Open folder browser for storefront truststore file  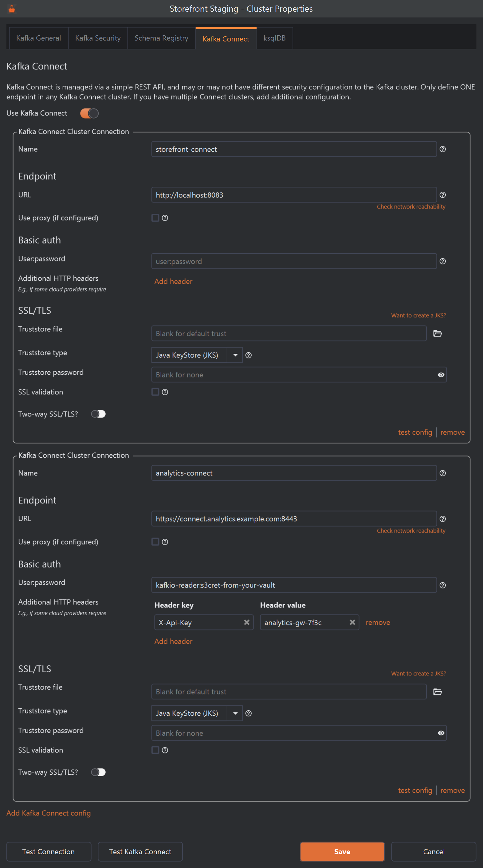438,333
